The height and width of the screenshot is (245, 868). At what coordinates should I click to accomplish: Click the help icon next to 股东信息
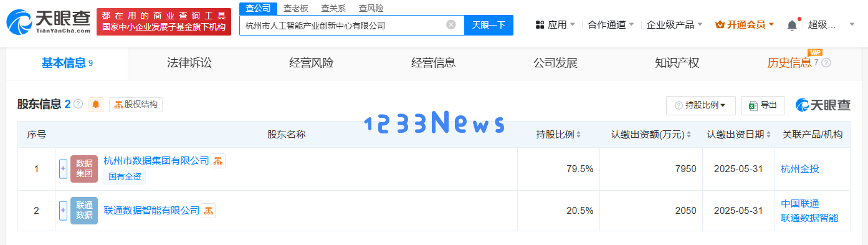78,104
